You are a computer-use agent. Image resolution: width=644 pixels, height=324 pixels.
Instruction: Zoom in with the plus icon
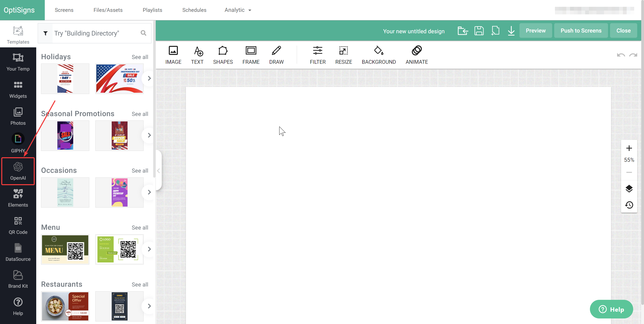point(629,148)
